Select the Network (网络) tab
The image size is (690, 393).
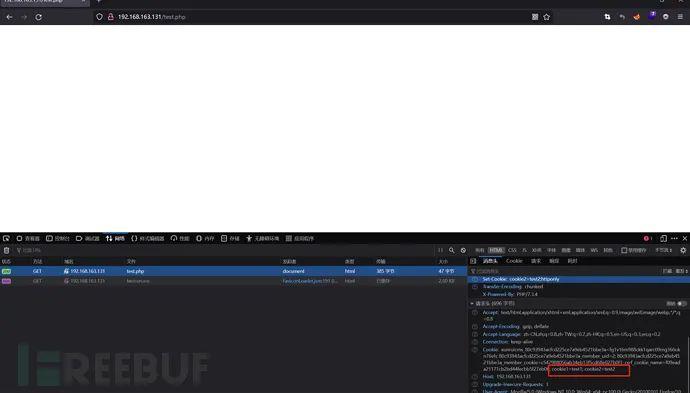click(115, 238)
